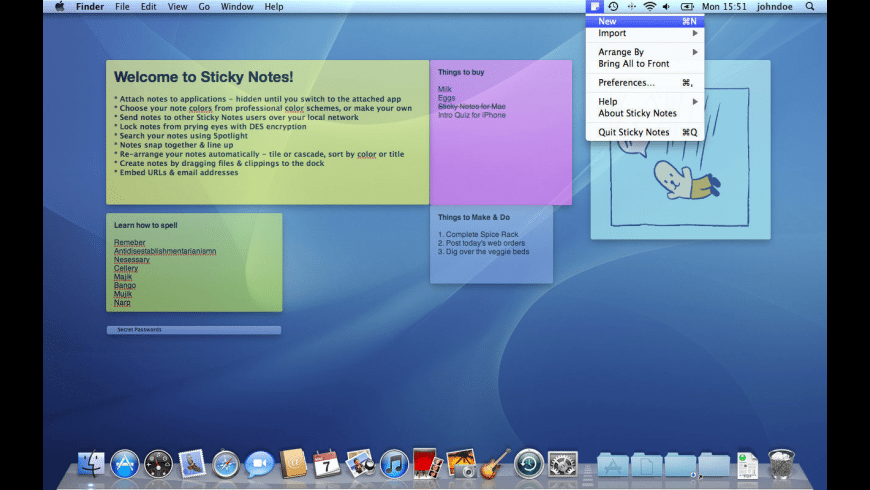Open Time Machine from the menu bar
The image size is (870, 490).
point(613,7)
